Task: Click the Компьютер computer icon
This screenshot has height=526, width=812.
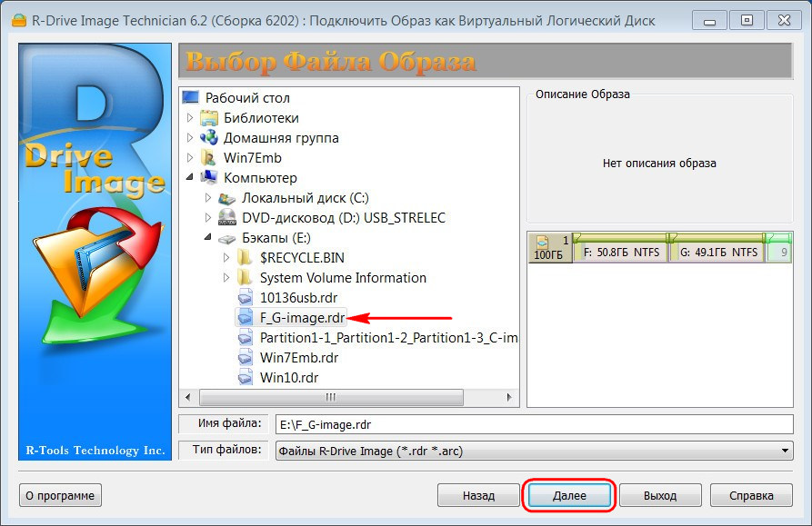Action: click(209, 177)
